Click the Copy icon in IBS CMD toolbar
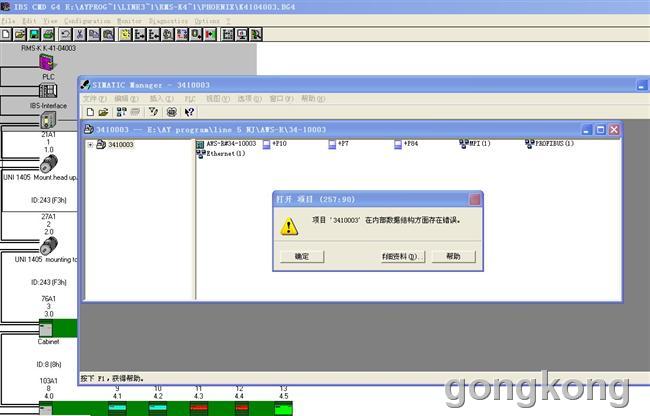The image size is (650, 416). point(94,34)
